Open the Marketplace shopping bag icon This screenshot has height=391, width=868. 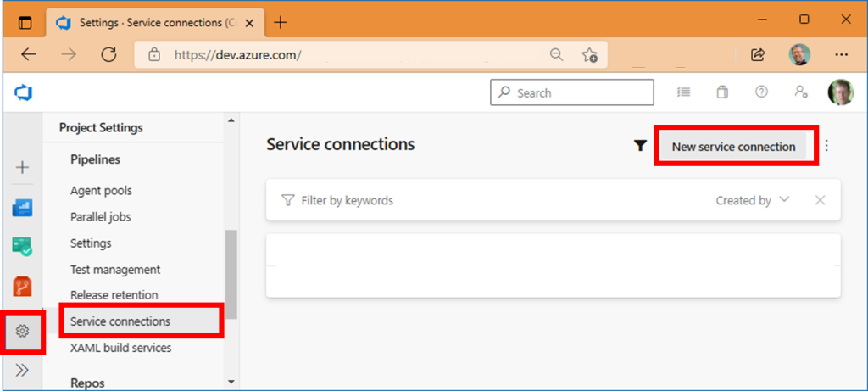(722, 92)
